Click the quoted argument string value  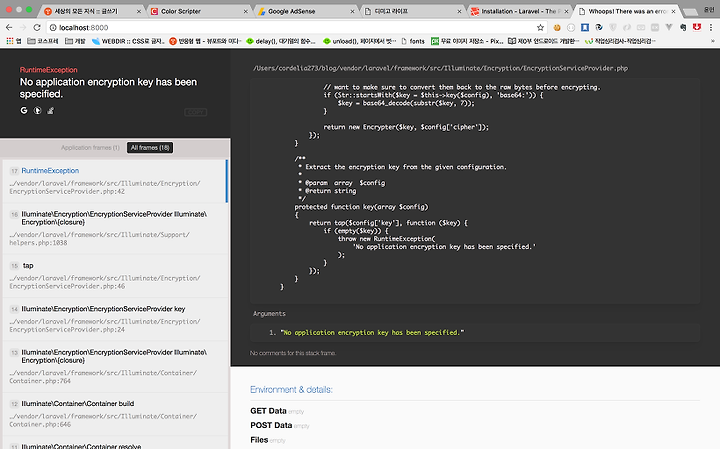tap(372, 332)
